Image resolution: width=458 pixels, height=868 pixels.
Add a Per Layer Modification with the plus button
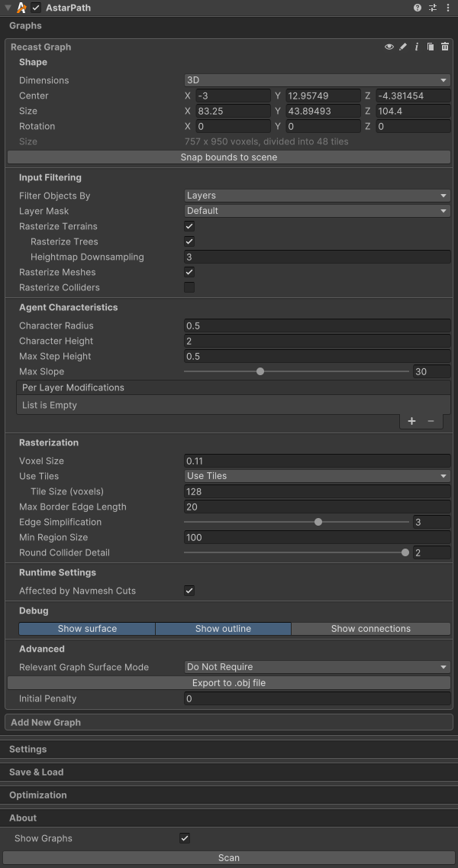(411, 421)
